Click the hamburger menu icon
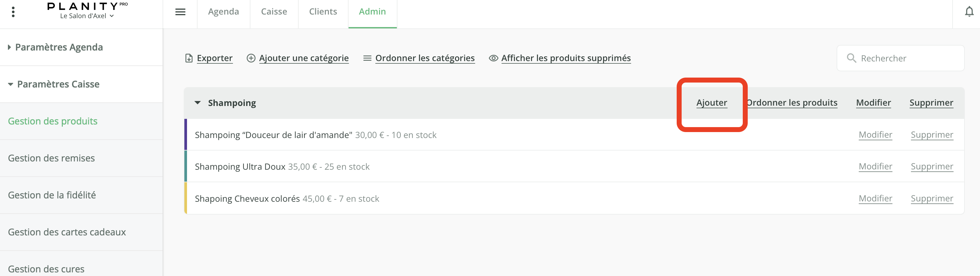Image resolution: width=980 pixels, height=276 pixels. point(180,12)
